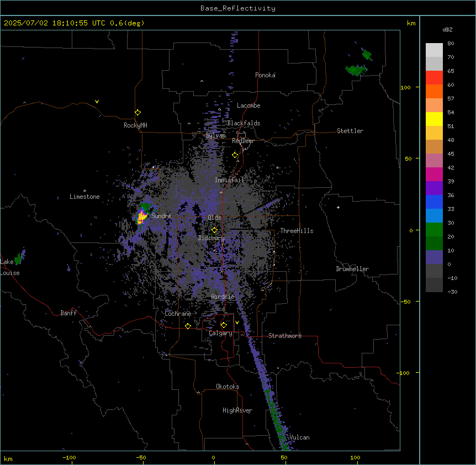Click the yellow diamond marker below Cochrane
This screenshot has width=476, height=465.
(188, 326)
